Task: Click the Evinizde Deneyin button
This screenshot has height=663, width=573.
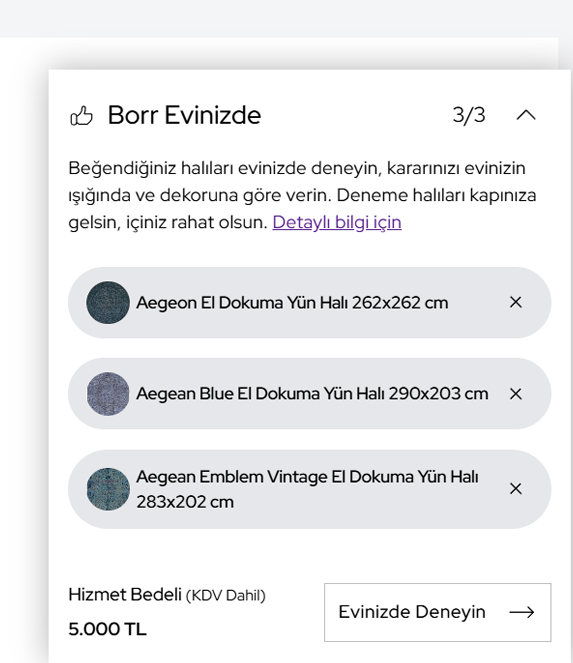Action: (438, 612)
